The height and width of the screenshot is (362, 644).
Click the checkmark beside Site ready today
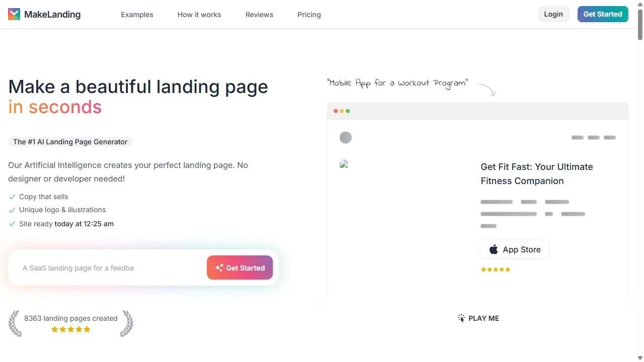(12, 224)
